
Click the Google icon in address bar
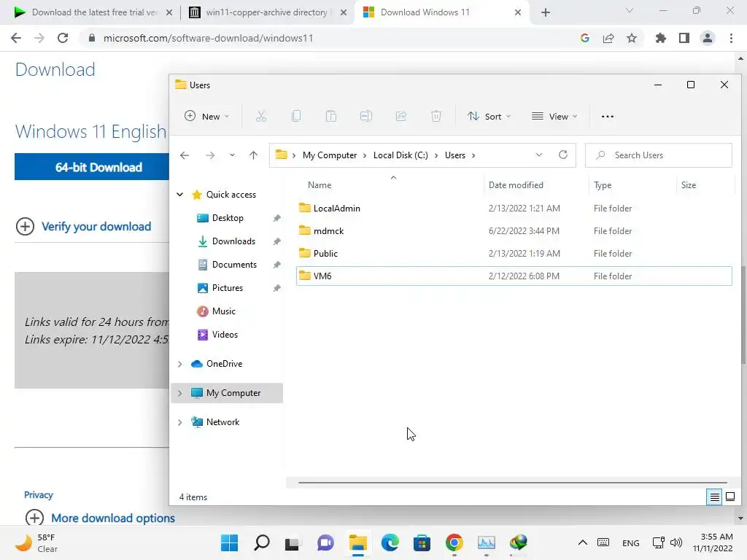coord(585,38)
